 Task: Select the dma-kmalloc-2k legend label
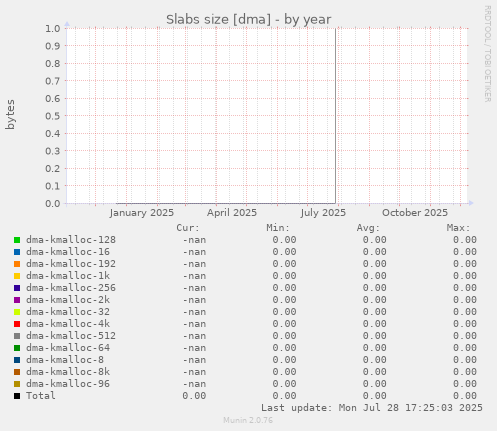click(x=68, y=300)
